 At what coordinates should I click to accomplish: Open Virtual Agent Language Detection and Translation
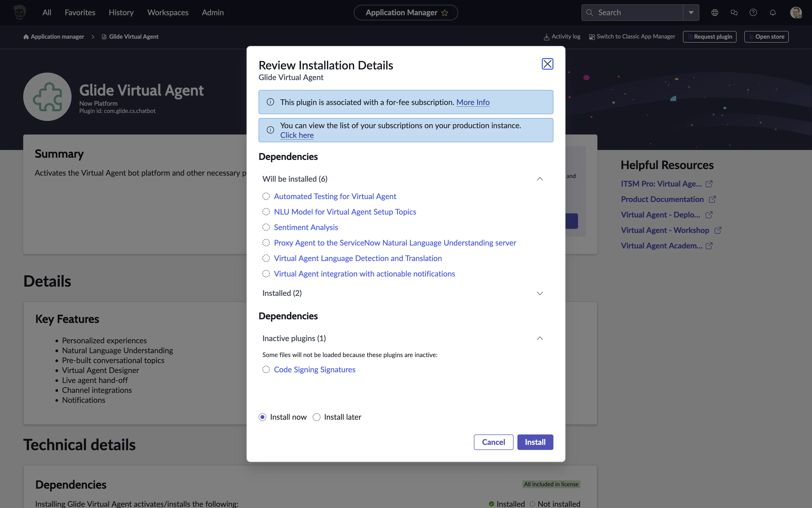point(358,258)
